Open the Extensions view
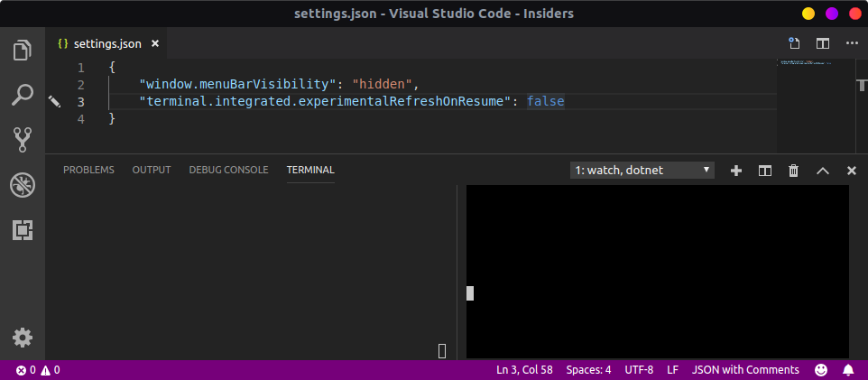Screen dimensions: 868x380 coord(23,230)
